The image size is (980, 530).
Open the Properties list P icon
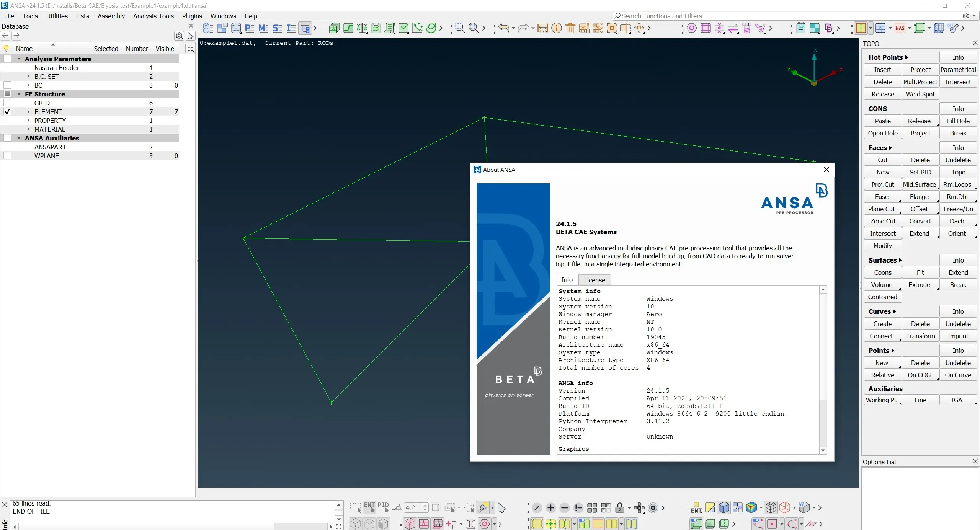click(x=250, y=28)
